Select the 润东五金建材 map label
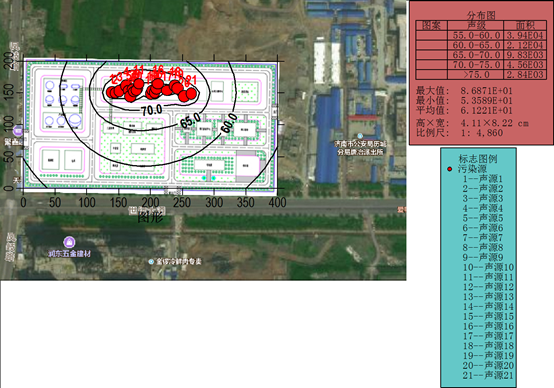This screenshot has height=388, width=554. (x=70, y=253)
